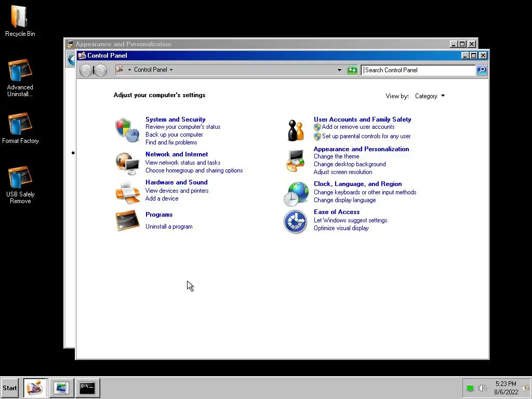532x399 pixels.
Task: Click the taskbar clock and date
Action: tap(506, 388)
